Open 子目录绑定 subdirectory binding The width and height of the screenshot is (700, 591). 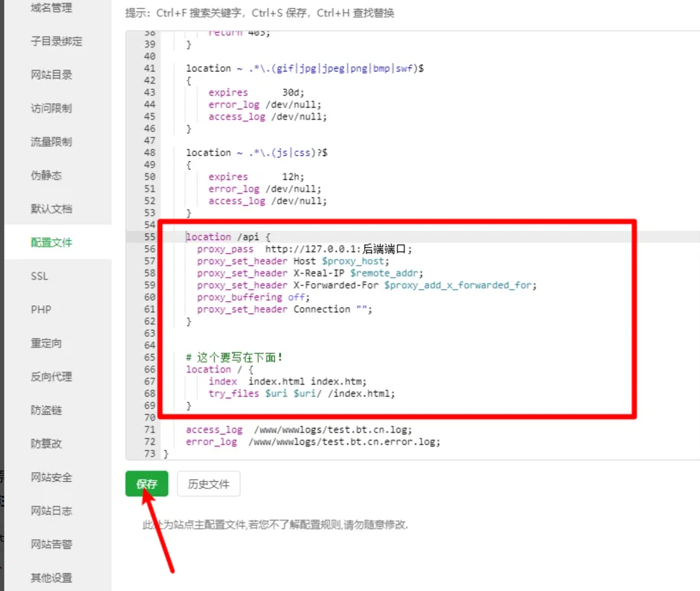coord(57,42)
